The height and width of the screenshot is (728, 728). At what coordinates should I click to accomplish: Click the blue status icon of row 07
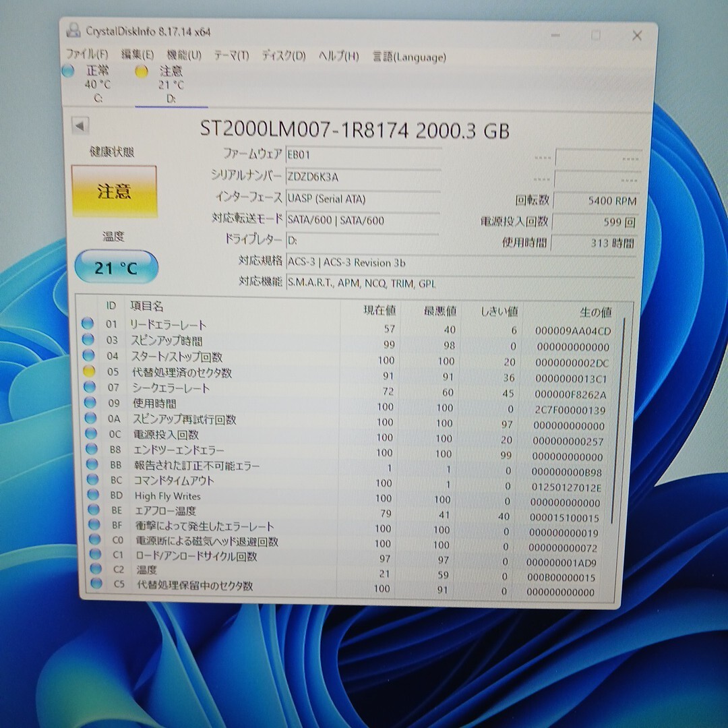89,387
